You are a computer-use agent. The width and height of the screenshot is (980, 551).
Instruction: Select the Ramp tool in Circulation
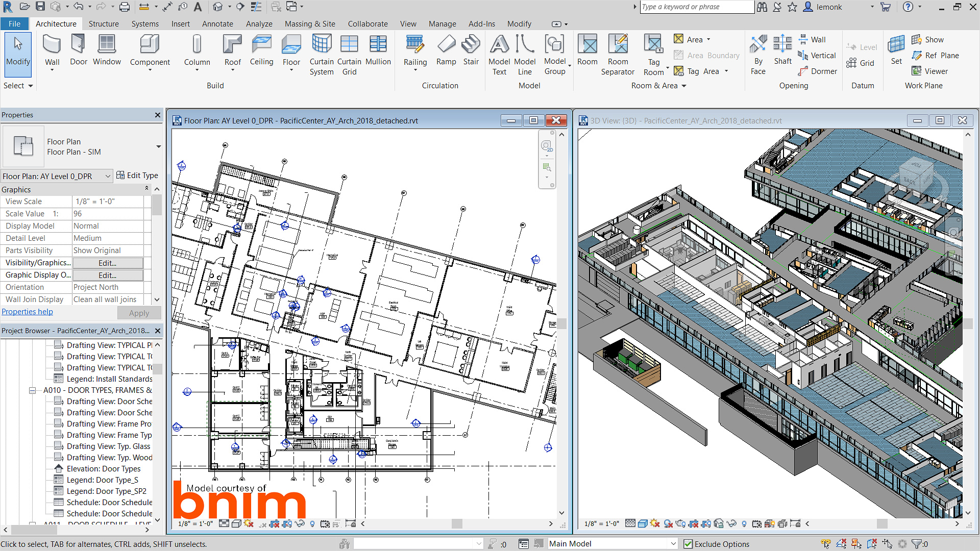click(x=444, y=51)
